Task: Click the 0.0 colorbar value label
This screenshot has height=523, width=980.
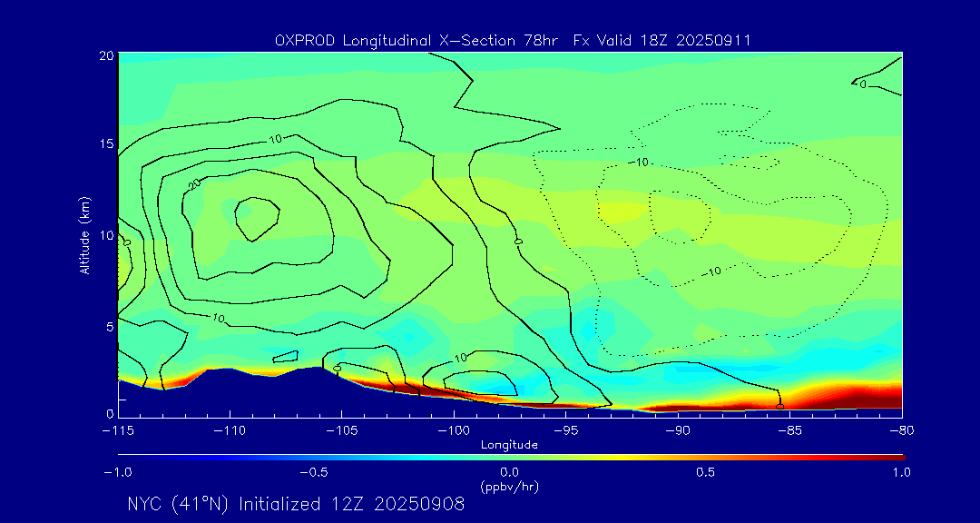Action: [x=510, y=472]
